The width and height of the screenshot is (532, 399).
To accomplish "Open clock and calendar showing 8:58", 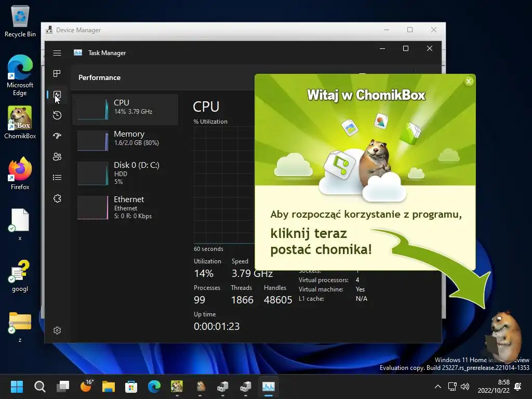I will pos(494,387).
